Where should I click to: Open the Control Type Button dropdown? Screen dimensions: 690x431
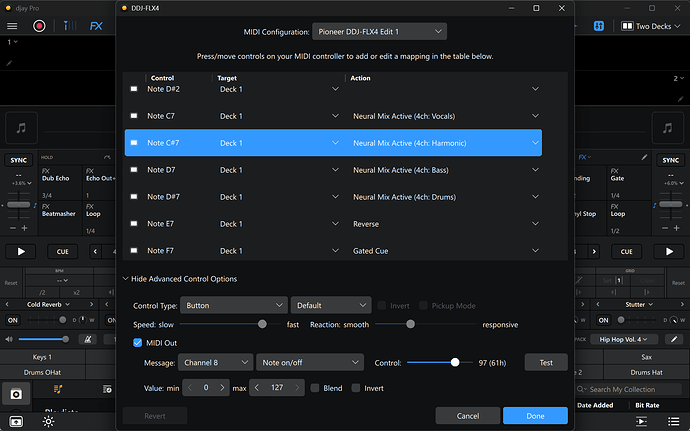click(x=235, y=305)
